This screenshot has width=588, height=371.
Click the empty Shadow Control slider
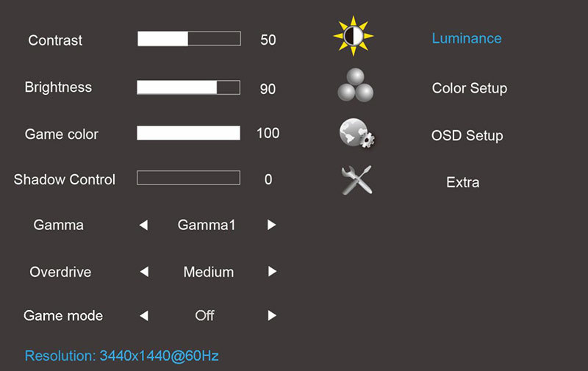[x=188, y=178]
